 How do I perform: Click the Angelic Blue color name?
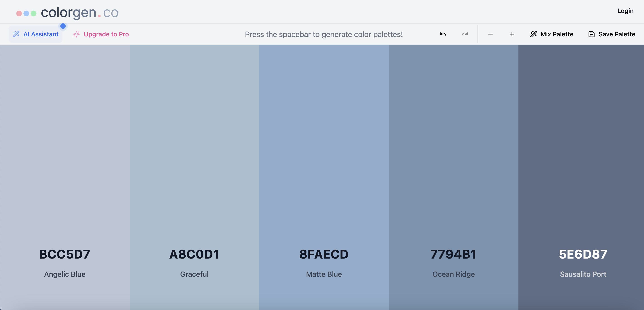pos(65,274)
